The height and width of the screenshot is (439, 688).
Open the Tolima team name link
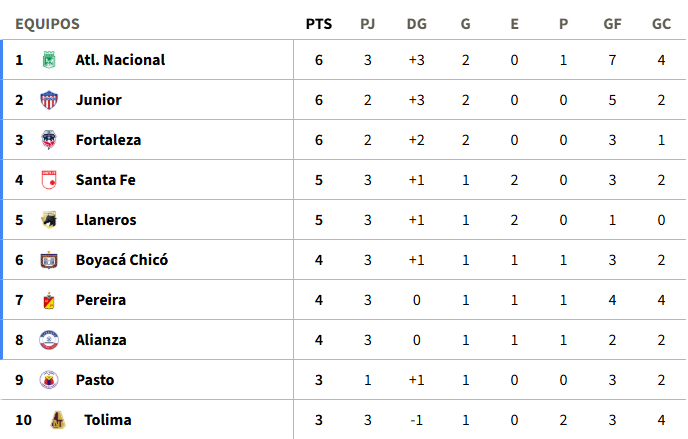coord(108,420)
